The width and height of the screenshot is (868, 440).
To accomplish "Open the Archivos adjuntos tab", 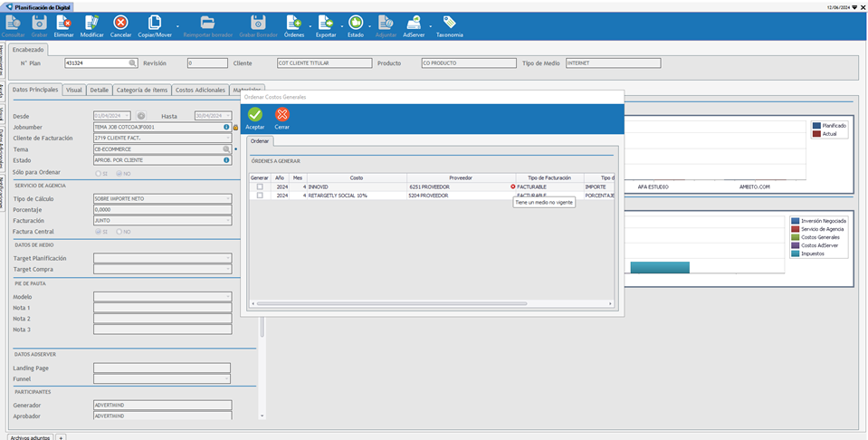I will tap(31, 437).
